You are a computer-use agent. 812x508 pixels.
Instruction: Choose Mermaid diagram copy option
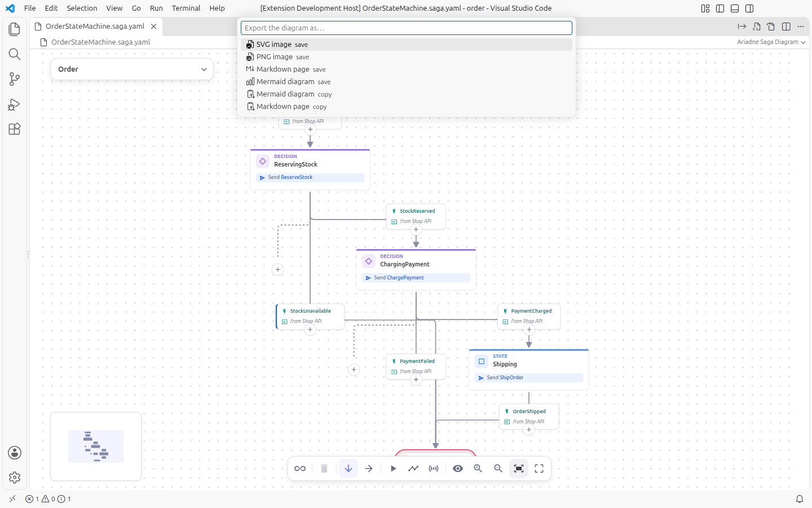407,94
